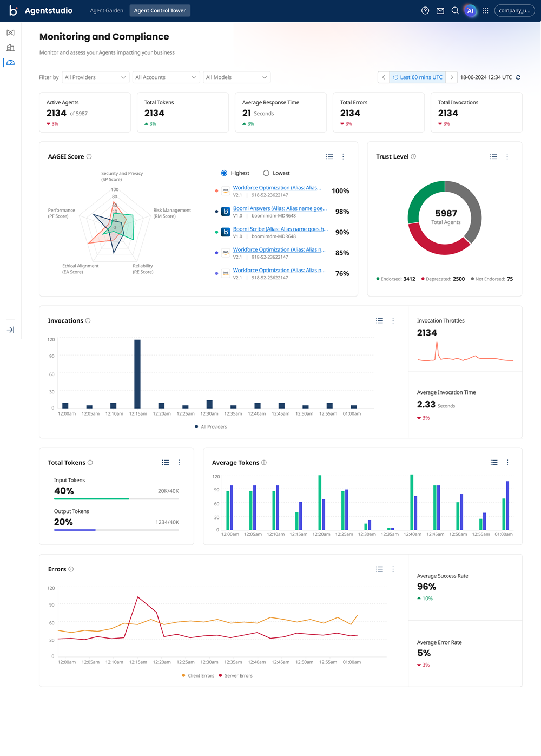Open the list view icon on Trust Level card
Image resolution: width=541 pixels, height=756 pixels.
pyautogui.click(x=493, y=156)
